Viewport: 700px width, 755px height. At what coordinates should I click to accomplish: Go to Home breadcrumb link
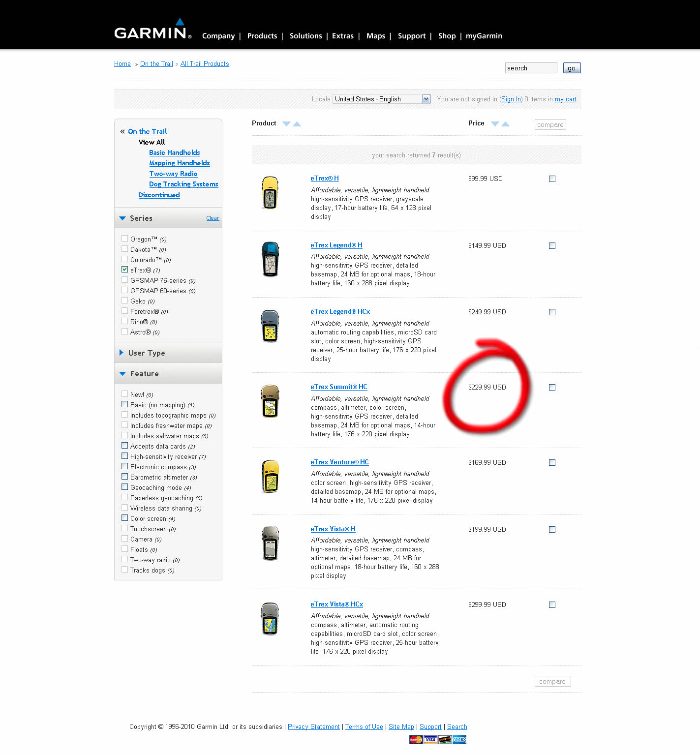(x=122, y=64)
